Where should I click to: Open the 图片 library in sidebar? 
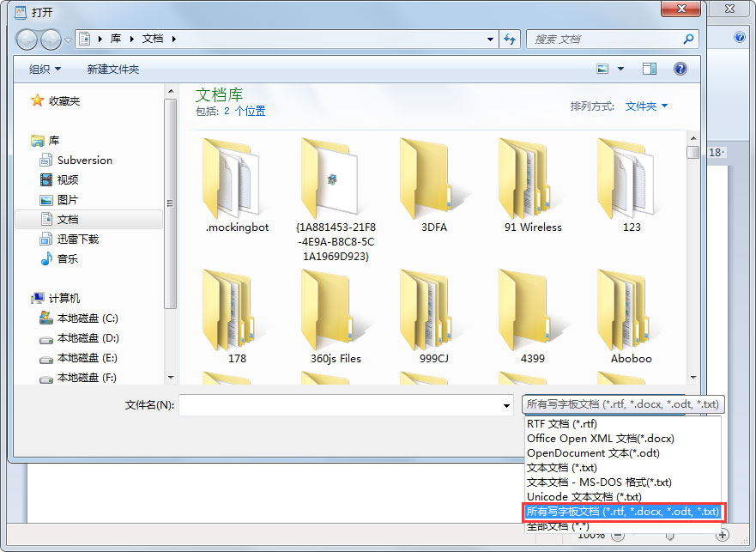pos(67,199)
